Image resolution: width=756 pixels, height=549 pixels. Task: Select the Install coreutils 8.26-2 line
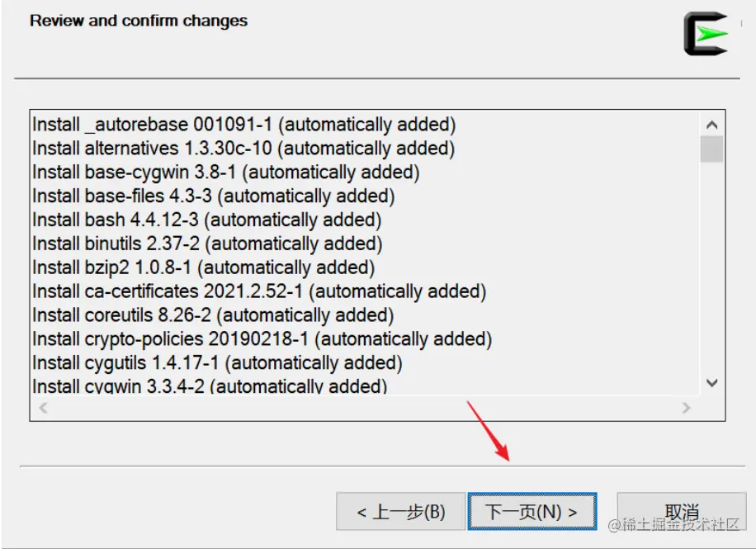click(x=213, y=315)
